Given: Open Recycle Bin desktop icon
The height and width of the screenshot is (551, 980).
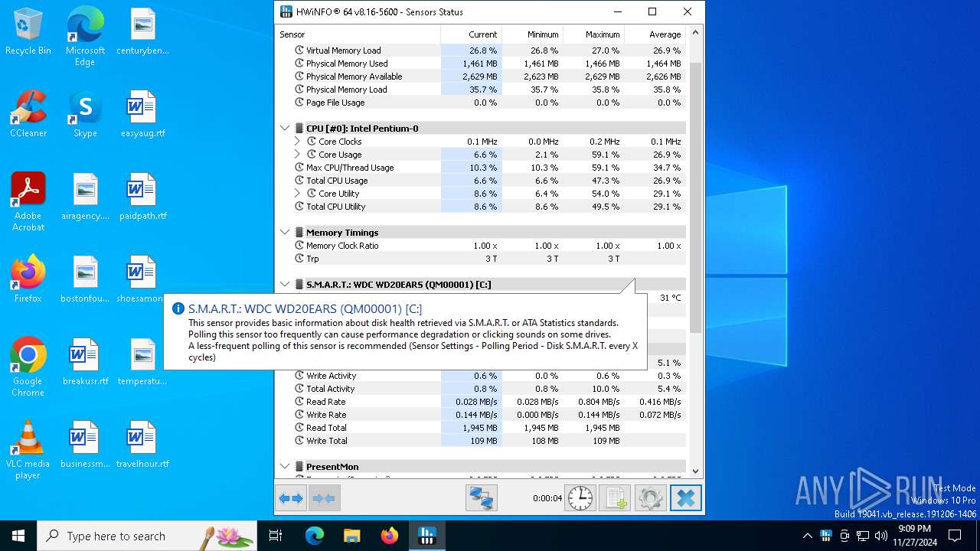Looking at the screenshot, I should 28,32.
